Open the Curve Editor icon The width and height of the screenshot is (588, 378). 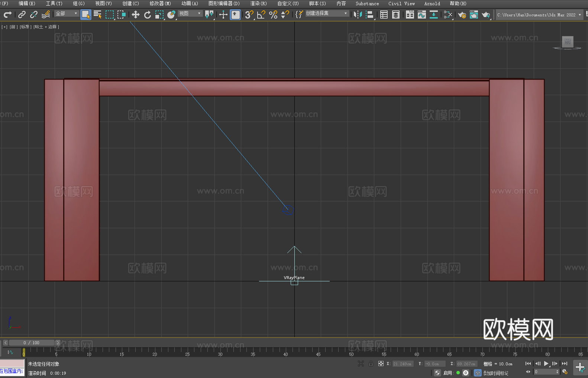(422, 14)
